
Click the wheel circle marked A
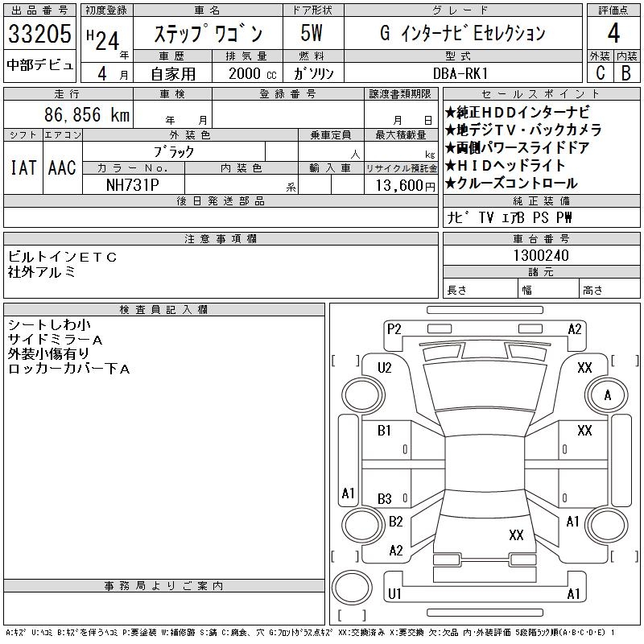607,395
